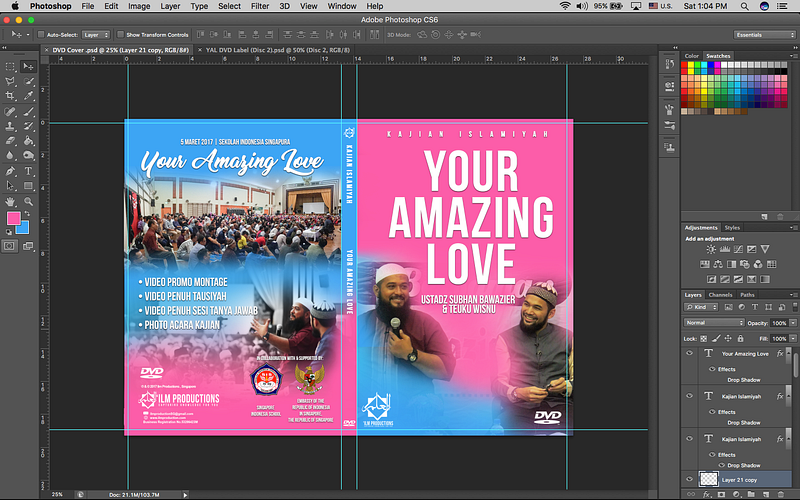Viewport: 800px width, 500px height.
Task: Add a Gradient Map adjustment
Action: 765,279
